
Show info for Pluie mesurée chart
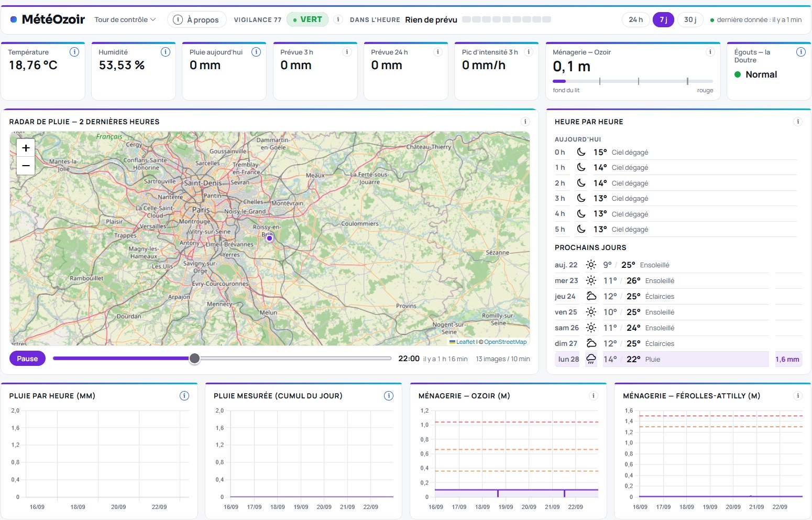pyautogui.click(x=389, y=396)
